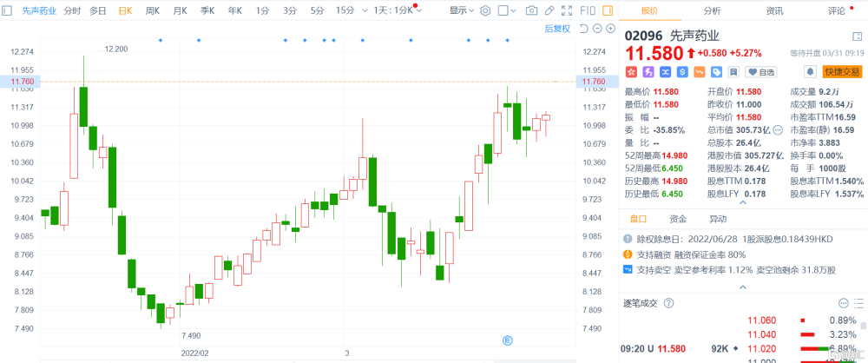Open chart settings gear icon
The image size is (868, 363).
[485, 10]
